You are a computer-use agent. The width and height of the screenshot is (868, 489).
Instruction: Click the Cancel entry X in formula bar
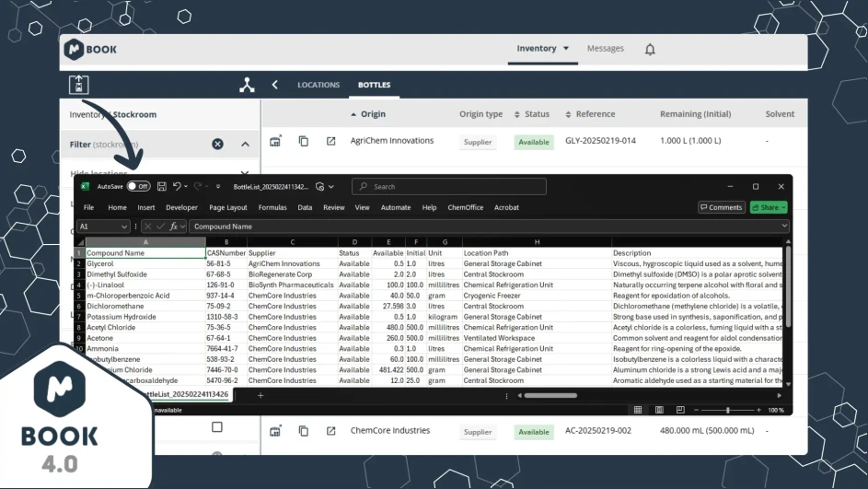tap(148, 227)
